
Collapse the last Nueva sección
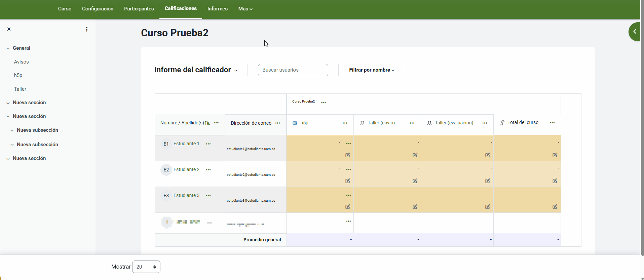(8, 159)
